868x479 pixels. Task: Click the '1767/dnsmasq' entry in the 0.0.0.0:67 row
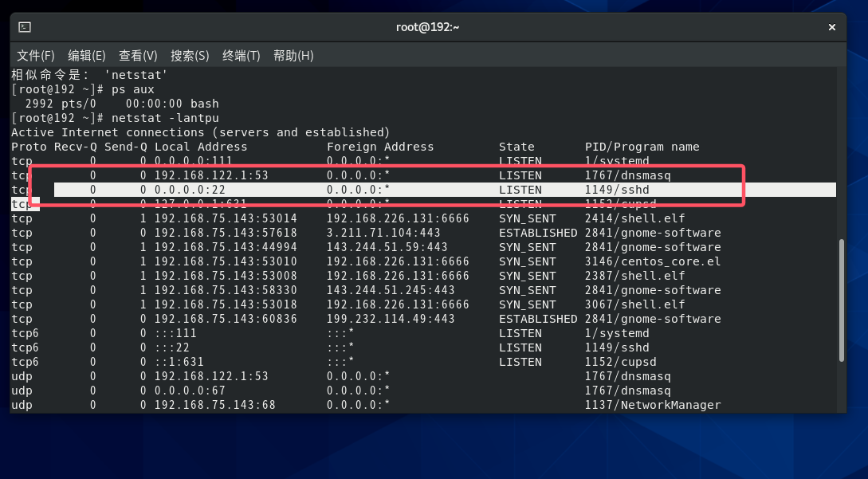(x=628, y=391)
